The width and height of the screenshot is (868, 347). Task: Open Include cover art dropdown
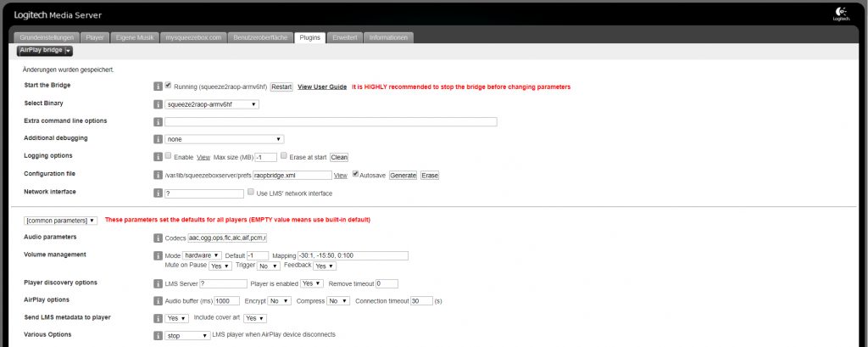[x=255, y=319]
